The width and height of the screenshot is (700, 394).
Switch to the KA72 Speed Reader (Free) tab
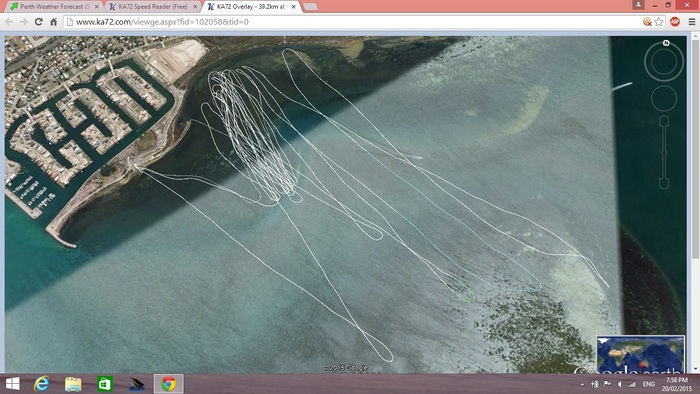pos(153,7)
